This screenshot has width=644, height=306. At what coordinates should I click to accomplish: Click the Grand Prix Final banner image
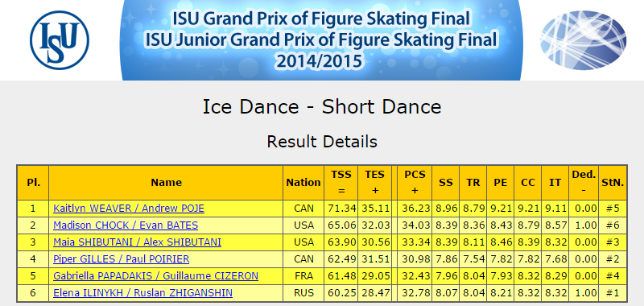(321, 40)
